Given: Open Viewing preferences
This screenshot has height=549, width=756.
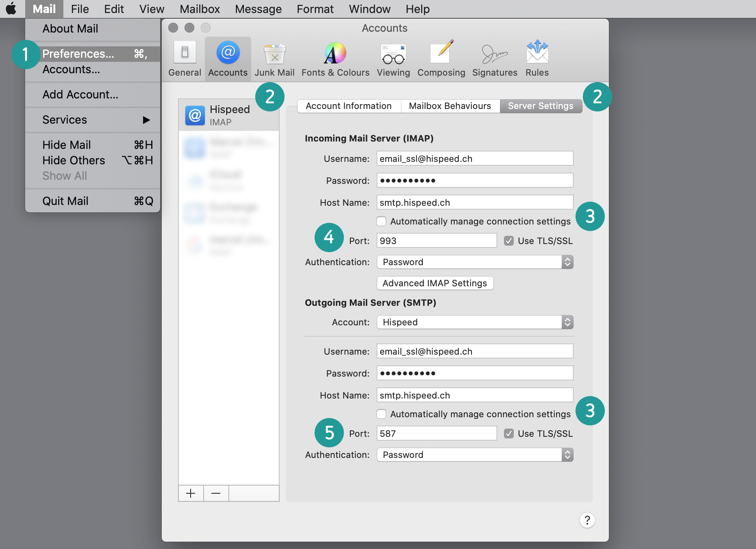Looking at the screenshot, I should point(393,59).
